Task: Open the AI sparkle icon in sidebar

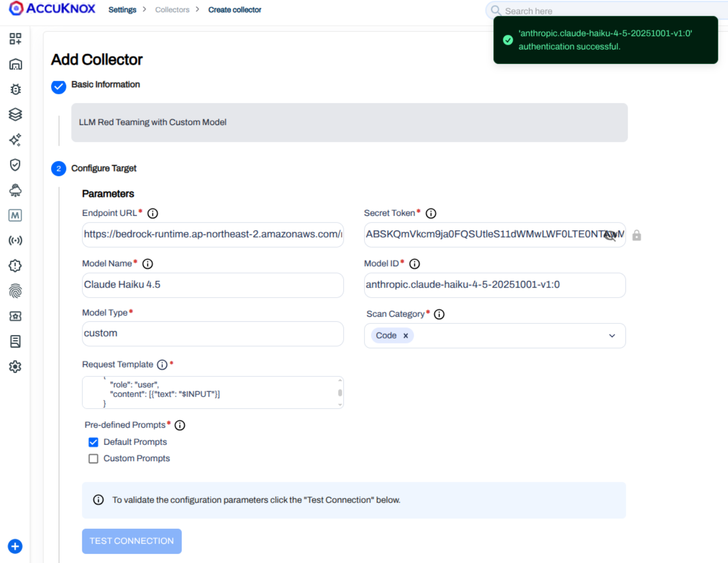Action: (15, 140)
